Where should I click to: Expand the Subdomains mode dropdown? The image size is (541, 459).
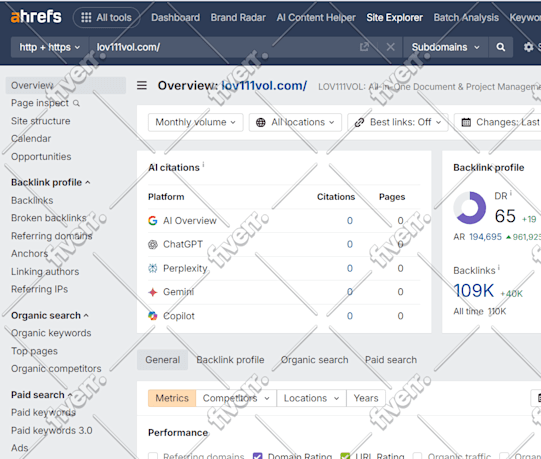445,47
